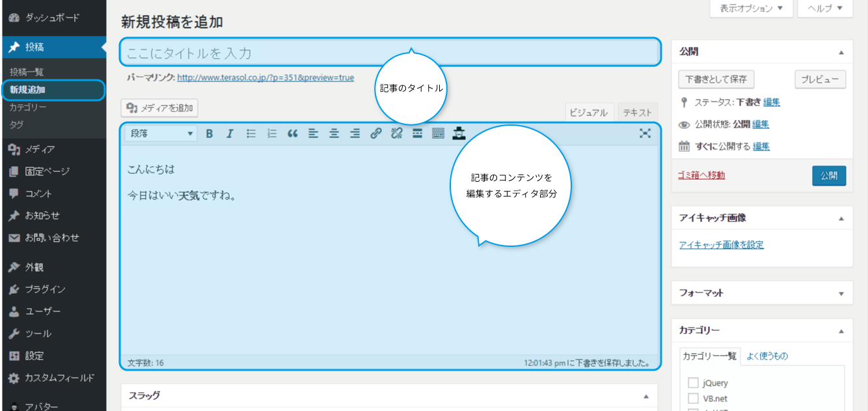Open the 段落 paragraph format dropdown

click(161, 134)
